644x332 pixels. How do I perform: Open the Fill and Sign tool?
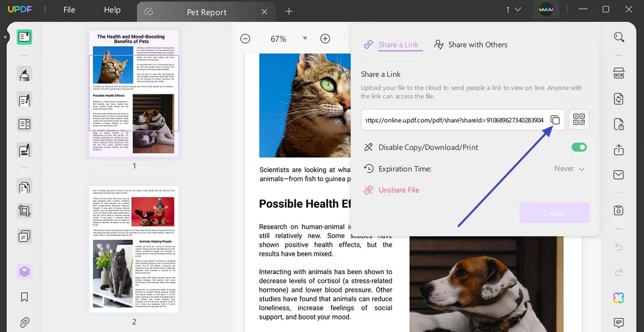pos(24,149)
